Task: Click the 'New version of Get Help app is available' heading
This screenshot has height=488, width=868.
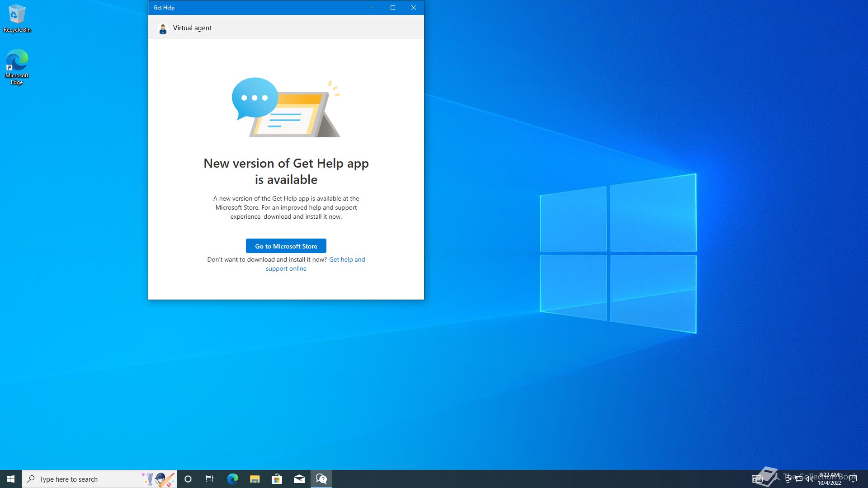Action: pyautogui.click(x=286, y=171)
